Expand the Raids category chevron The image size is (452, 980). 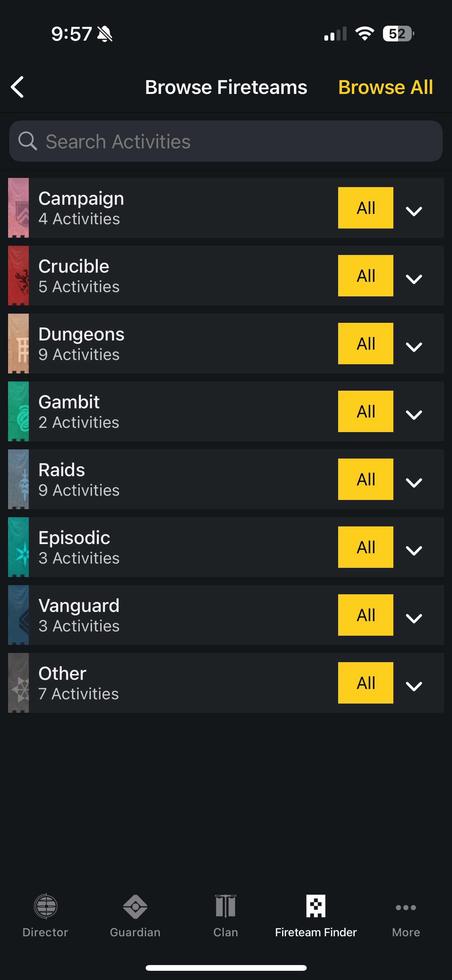414,482
